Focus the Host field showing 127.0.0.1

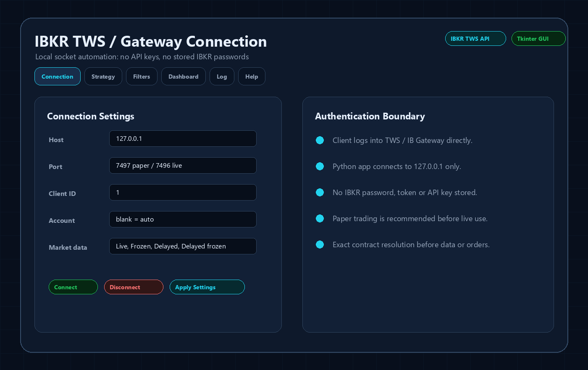point(183,139)
